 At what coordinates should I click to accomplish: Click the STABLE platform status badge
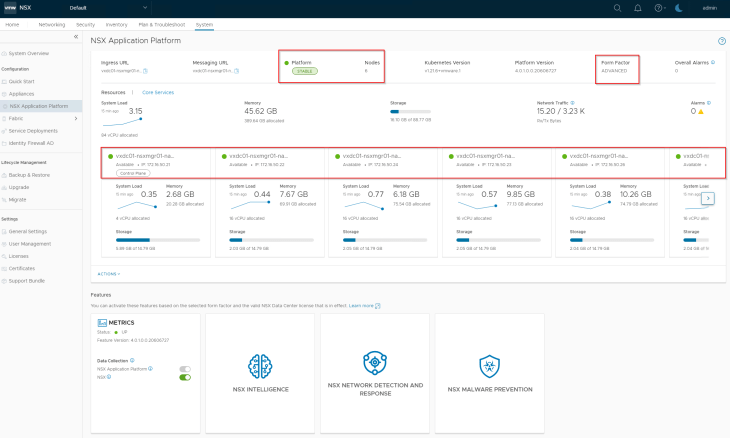point(305,71)
